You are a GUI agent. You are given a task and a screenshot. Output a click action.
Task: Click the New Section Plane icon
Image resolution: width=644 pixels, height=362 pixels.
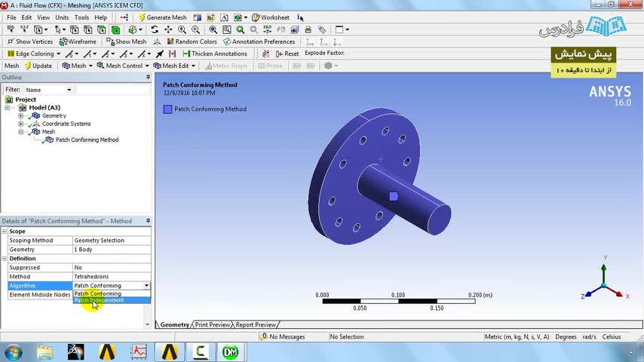click(198, 17)
